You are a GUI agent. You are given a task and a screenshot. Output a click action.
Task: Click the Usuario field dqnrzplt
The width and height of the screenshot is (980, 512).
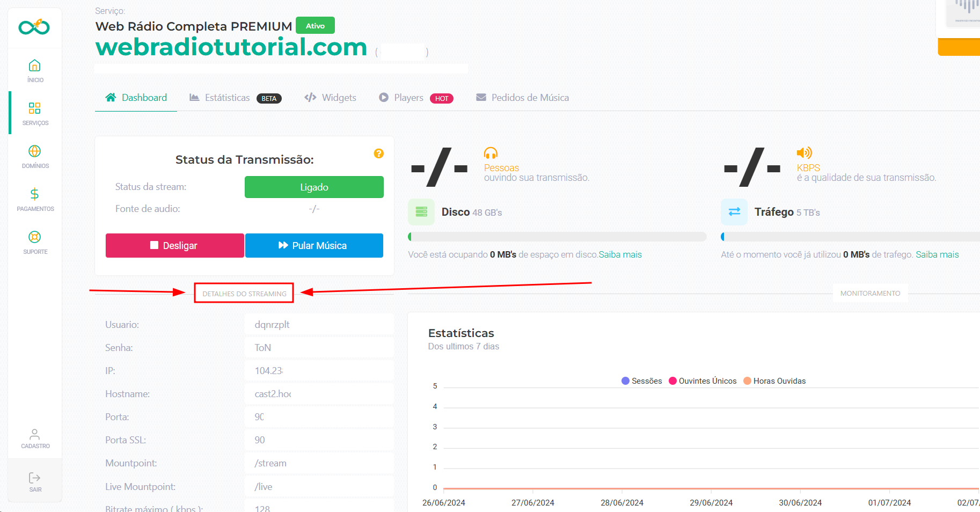point(319,325)
